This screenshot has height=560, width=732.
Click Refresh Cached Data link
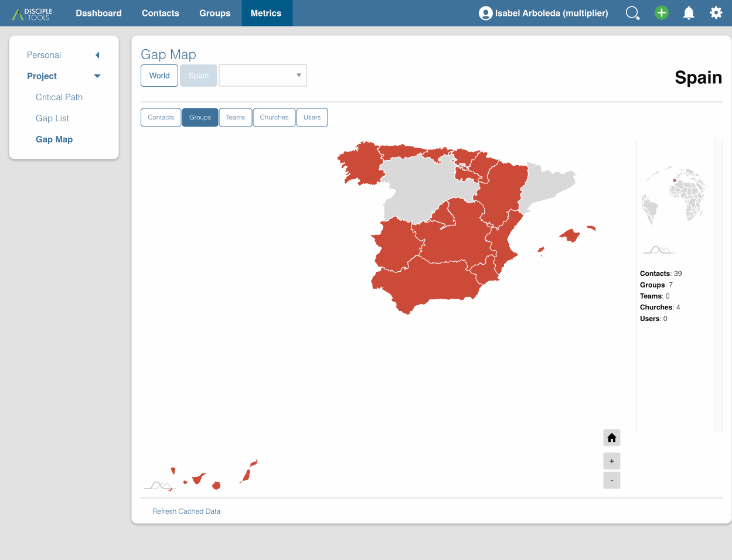tap(186, 511)
